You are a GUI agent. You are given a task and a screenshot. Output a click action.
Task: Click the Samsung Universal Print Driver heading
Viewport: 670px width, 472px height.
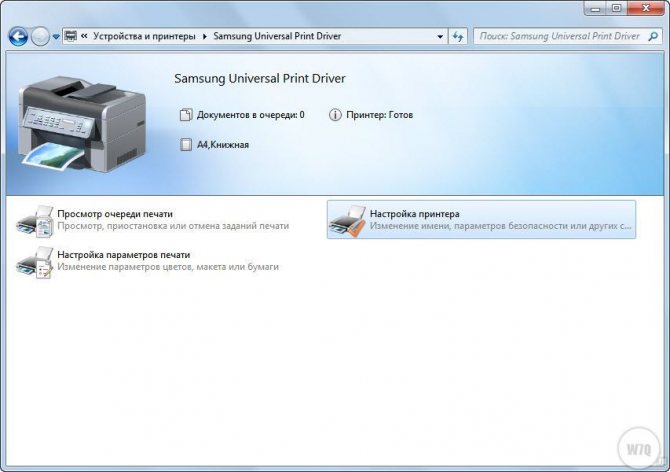click(260, 79)
